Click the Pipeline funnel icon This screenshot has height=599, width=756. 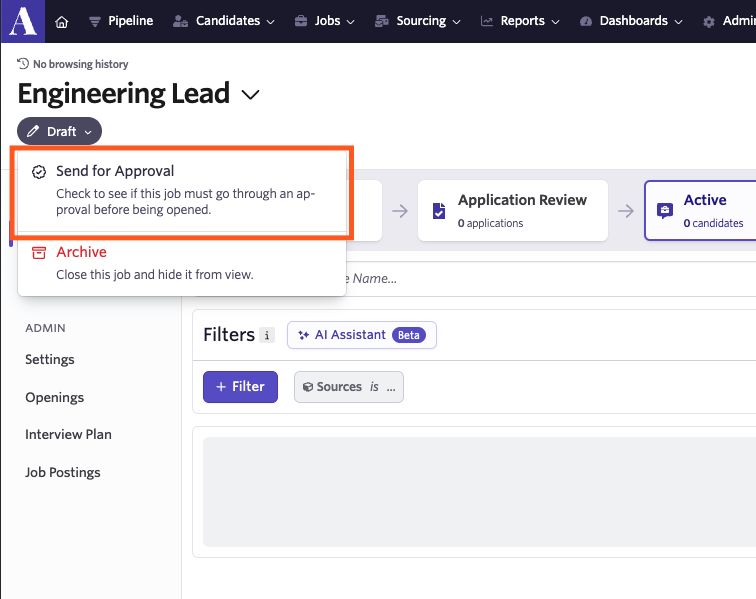tap(95, 22)
